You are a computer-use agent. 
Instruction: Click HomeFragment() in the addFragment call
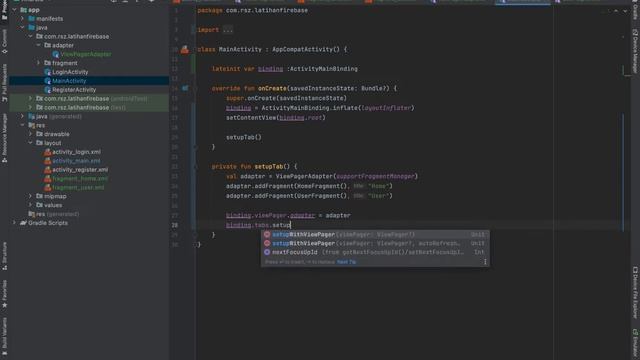click(x=322, y=186)
